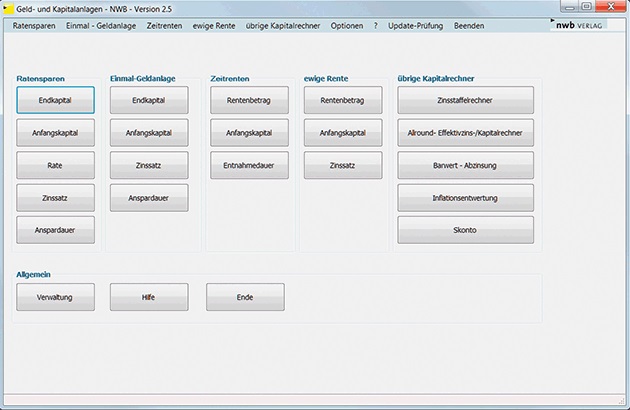Click the Update-Prüfung menu item
Screen dimensions: 630x410
point(415,25)
